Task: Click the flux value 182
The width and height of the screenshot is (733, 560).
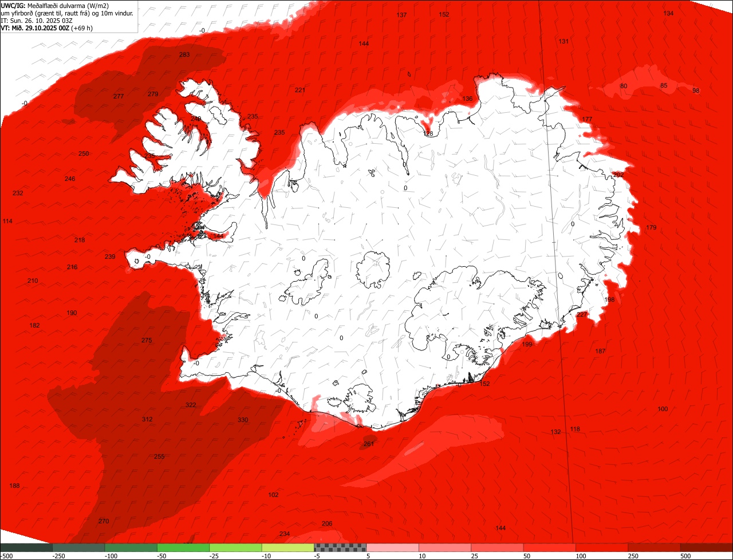Action: tap(34, 325)
